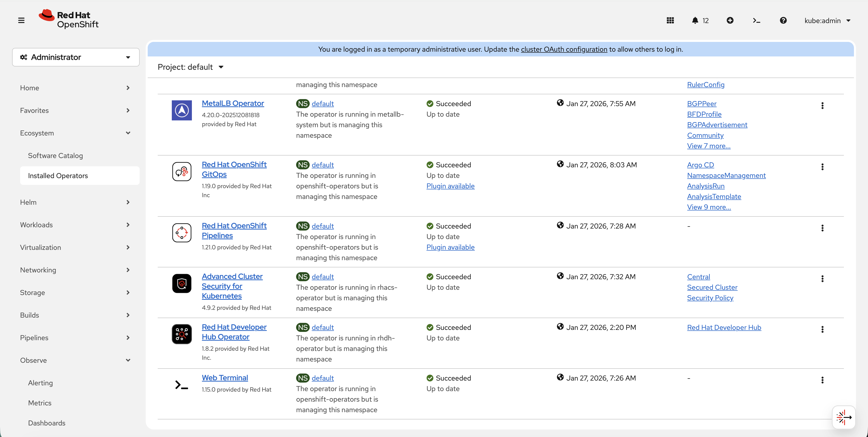Select the Red Hat OpenShift GitOps operator icon

click(182, 171)
